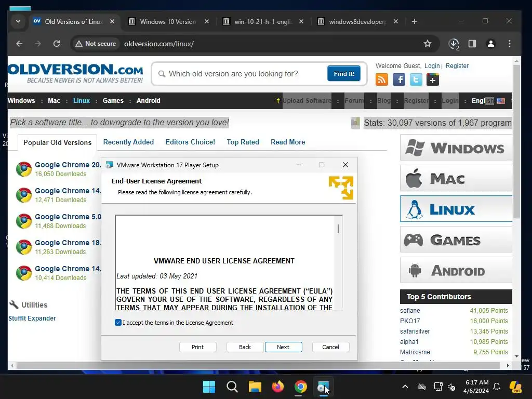Click Print in VMware setup
Image resolution: width=532 pixels, height=399 pixels.
[198, 347]
